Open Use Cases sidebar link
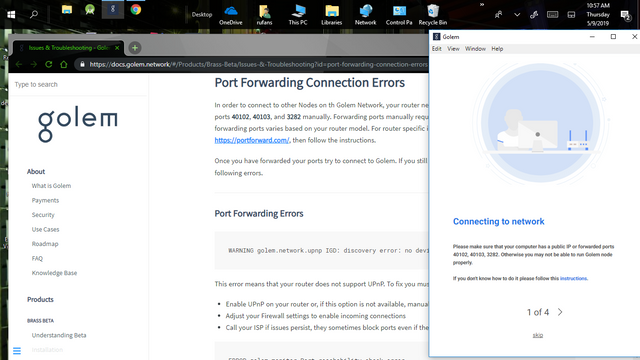Screen dimensions: 640x360 45,229
